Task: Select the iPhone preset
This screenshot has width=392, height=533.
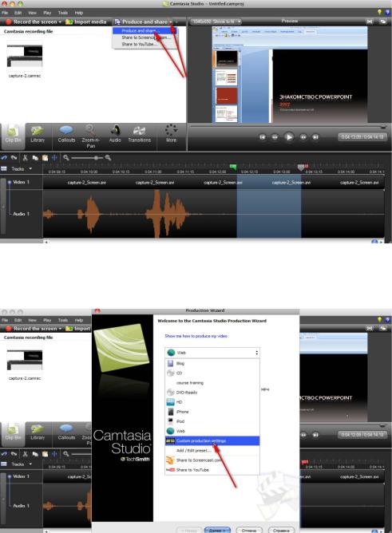Action: coord(212,412)
